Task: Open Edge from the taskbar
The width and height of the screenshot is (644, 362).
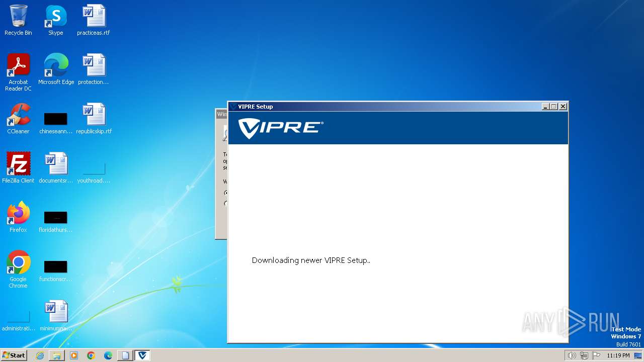Action: point(108,355)
